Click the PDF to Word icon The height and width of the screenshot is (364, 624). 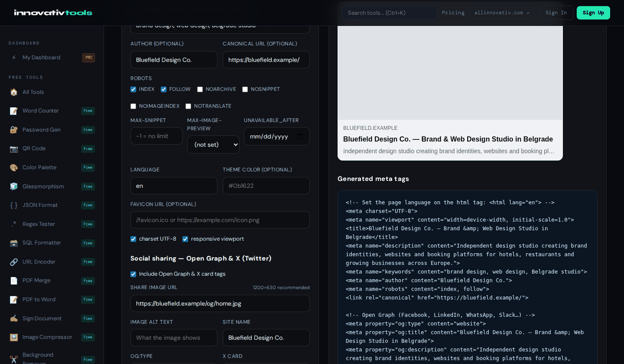[14, 299]
